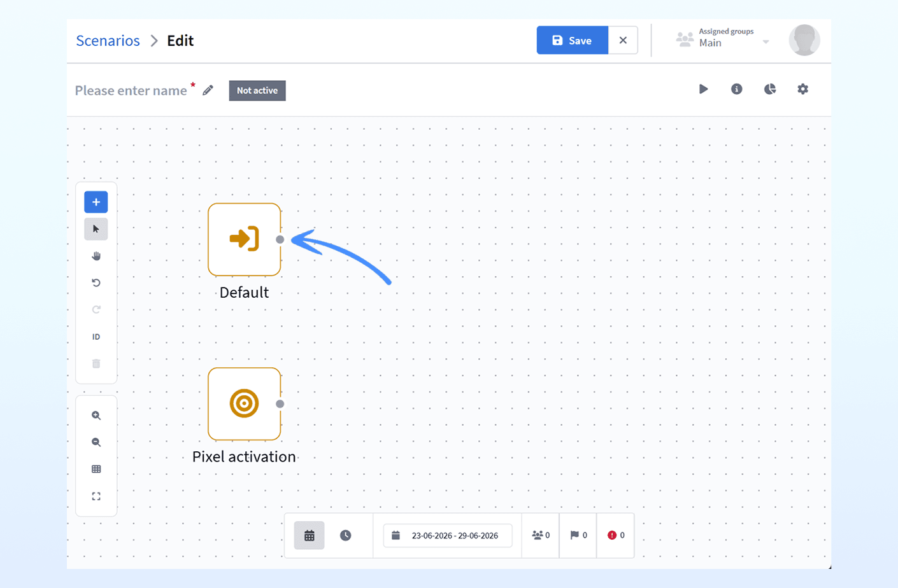Click the blue plus add-node button
Viewport: 898px width, 588px height.
(x=96, y=202)
